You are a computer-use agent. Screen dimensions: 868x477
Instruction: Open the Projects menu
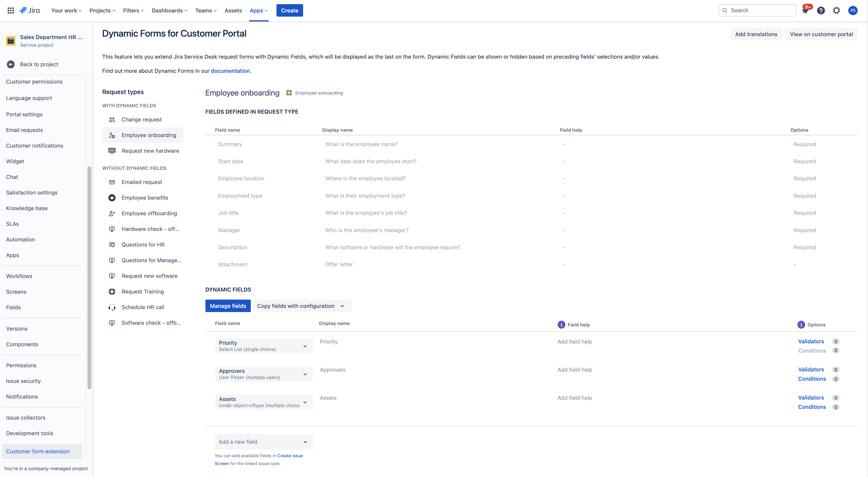102,11
